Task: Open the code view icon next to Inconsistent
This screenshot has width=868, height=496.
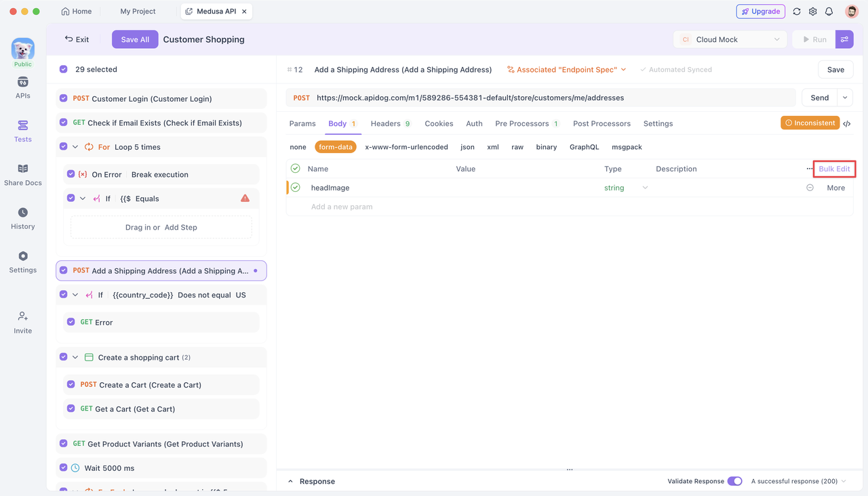Action: pos(847,123)
